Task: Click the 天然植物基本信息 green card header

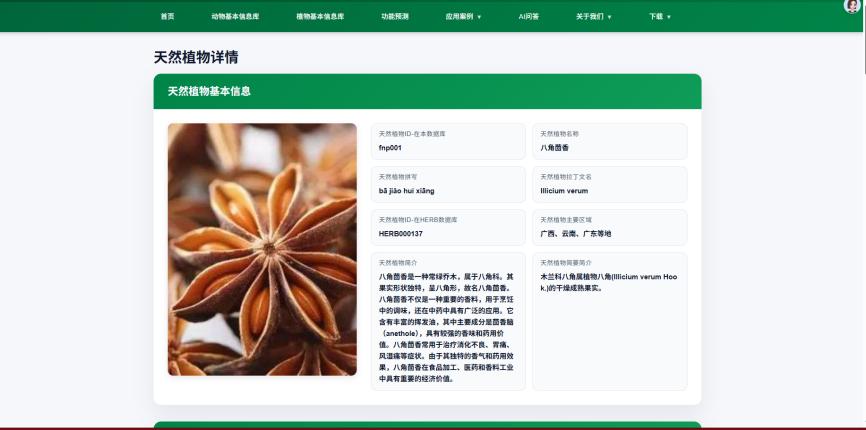Action: pyautogui.click(x=427, y=91)
